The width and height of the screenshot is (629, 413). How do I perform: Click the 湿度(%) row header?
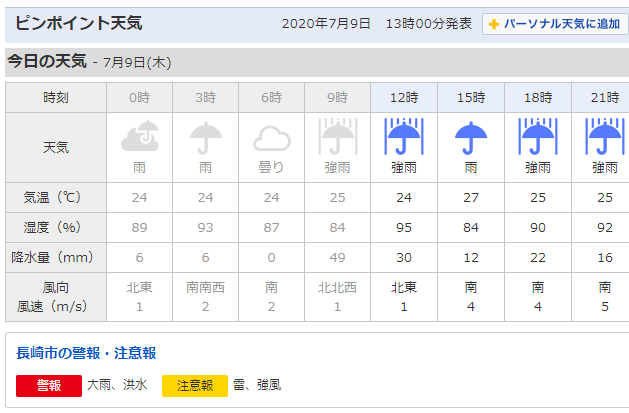coord(56,227)
